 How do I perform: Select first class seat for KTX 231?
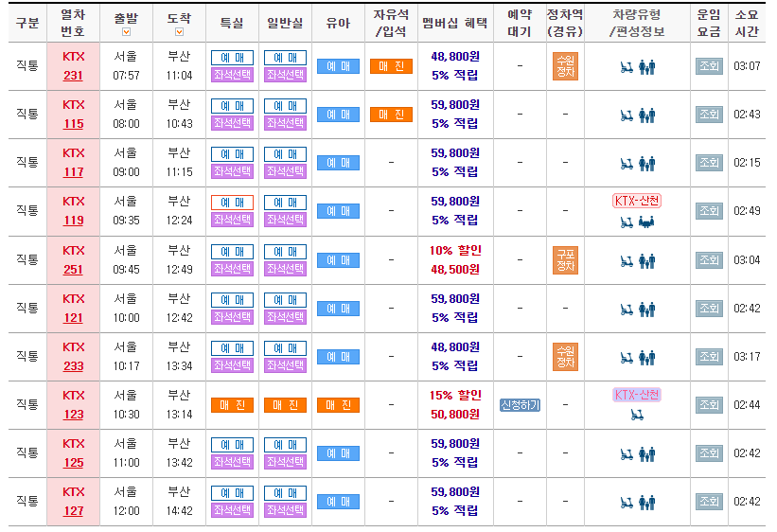233,75
